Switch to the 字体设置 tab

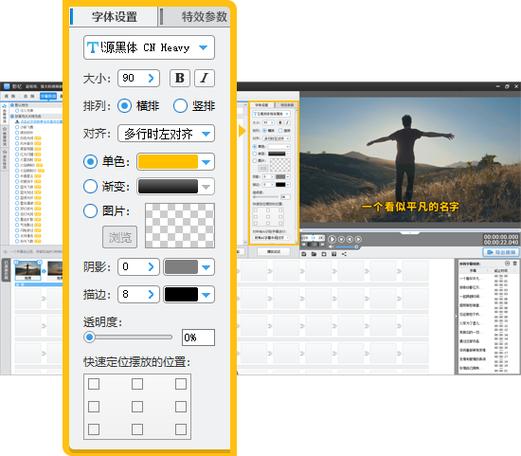114,17
